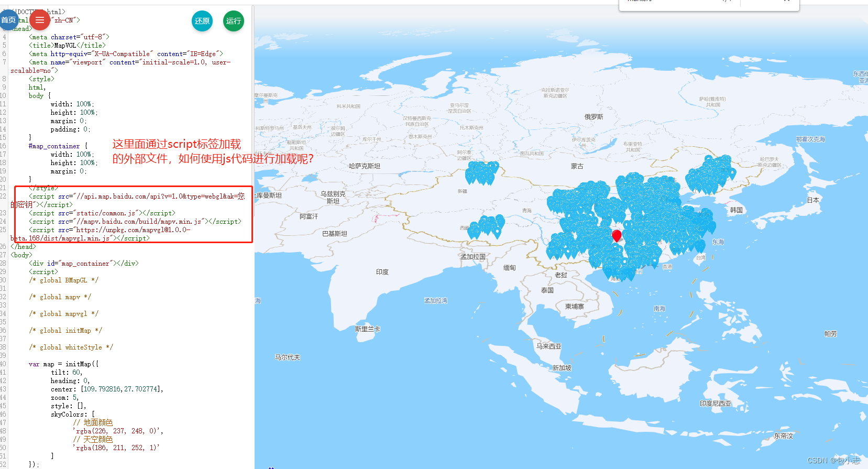Click the meta charset="utf-8" code line
Image resolution: width=868 pixels, height=469 pixels.
tap(69, 37)
